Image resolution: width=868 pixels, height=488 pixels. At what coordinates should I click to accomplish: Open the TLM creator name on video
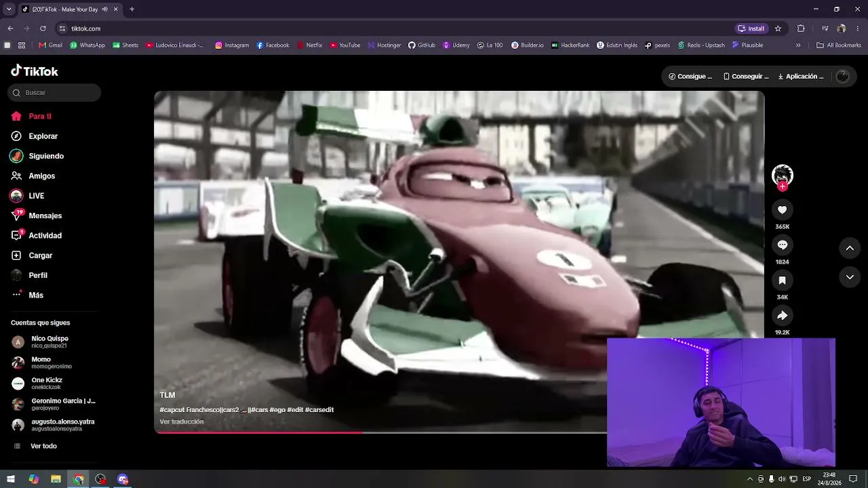(x=167, y=395)
